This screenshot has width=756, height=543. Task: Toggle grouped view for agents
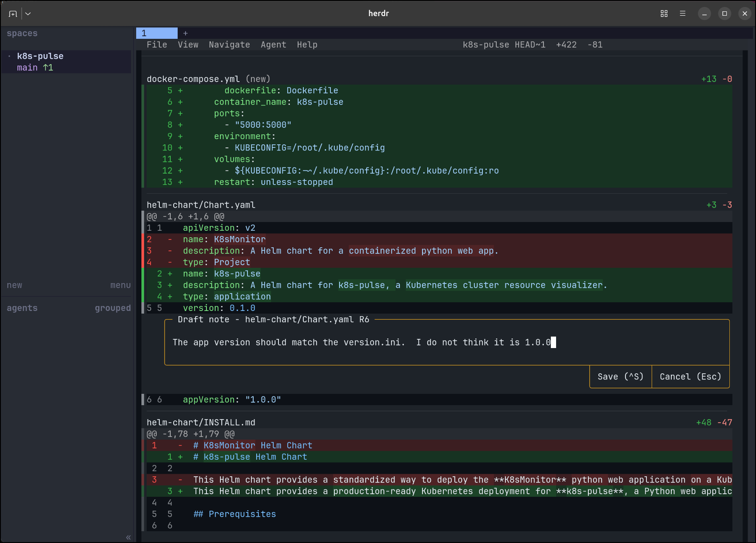coord(113,308)
